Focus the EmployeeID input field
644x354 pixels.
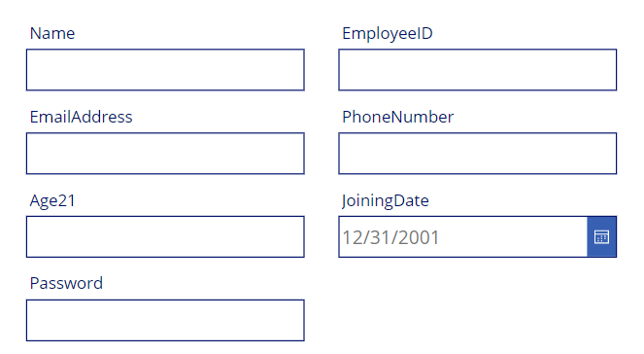[477, 69]
